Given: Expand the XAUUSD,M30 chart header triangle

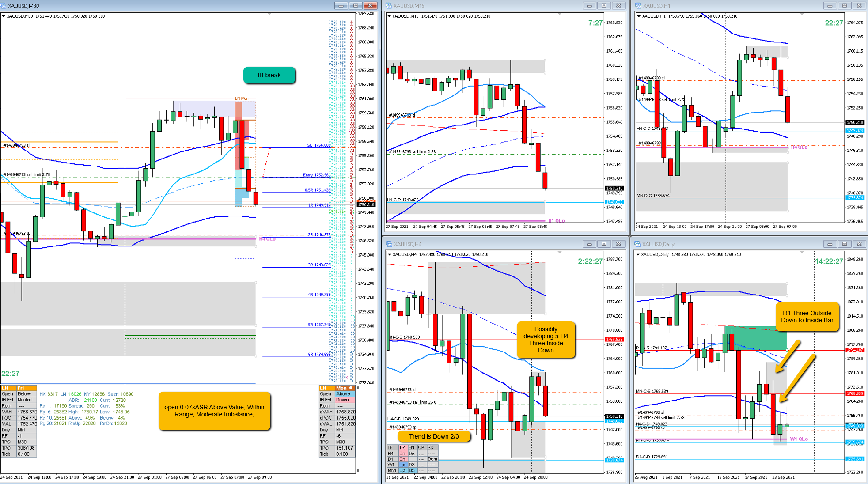Looking at the screenshot, I should (4, 16).
